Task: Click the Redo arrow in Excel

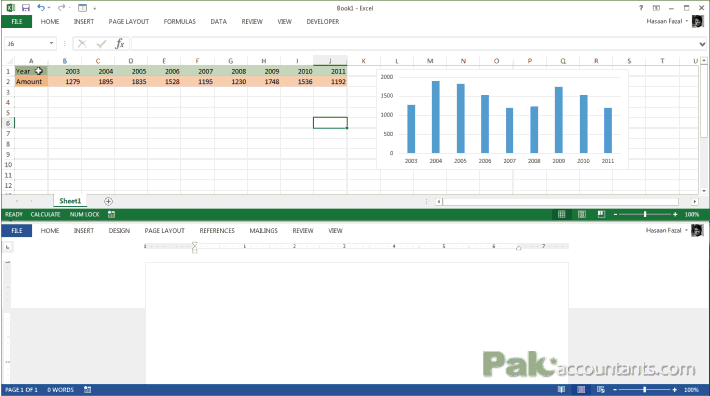Action: coord(62,8)
